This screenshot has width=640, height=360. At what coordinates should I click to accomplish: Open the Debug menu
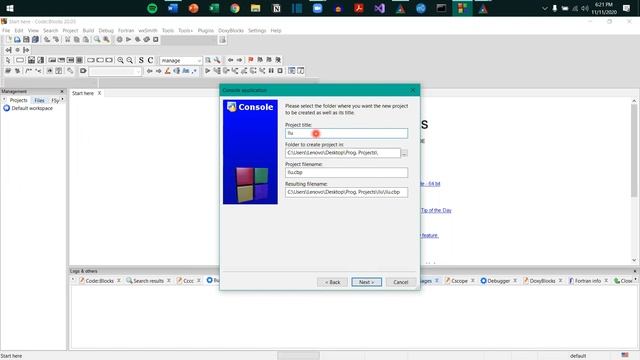[x=106, y=31]
